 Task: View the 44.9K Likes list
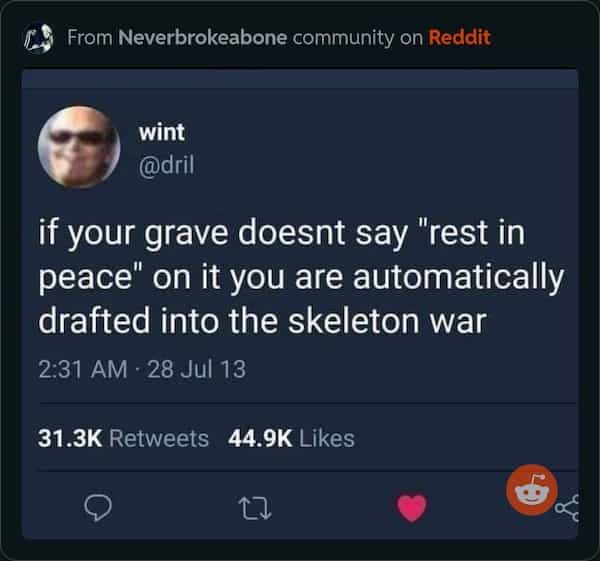point(292,439)
